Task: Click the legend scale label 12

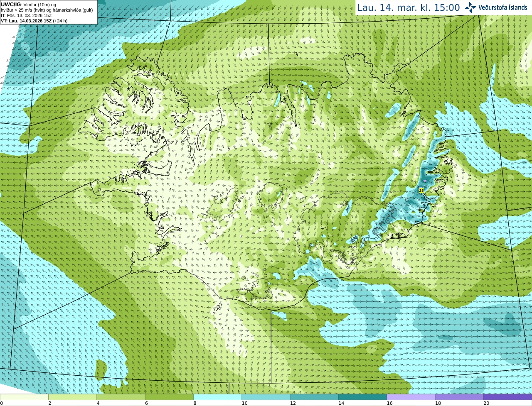Action: tap(293, 403)
